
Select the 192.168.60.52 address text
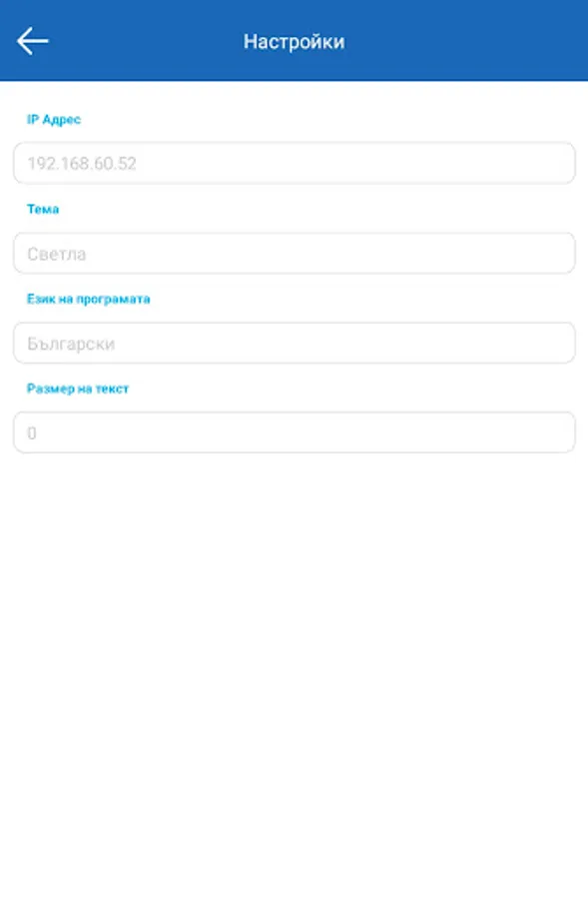pos(82,164)
